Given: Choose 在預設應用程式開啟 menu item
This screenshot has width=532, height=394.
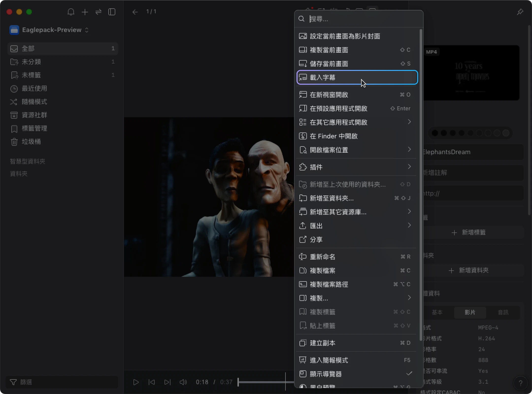Looking at the screenshot, I should click(x=357, y=109).
